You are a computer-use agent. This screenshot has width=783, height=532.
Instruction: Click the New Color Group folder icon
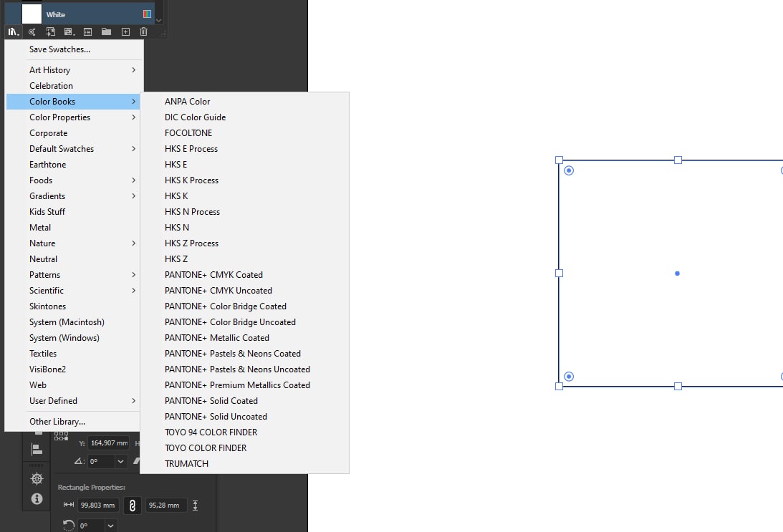point(106,32)
